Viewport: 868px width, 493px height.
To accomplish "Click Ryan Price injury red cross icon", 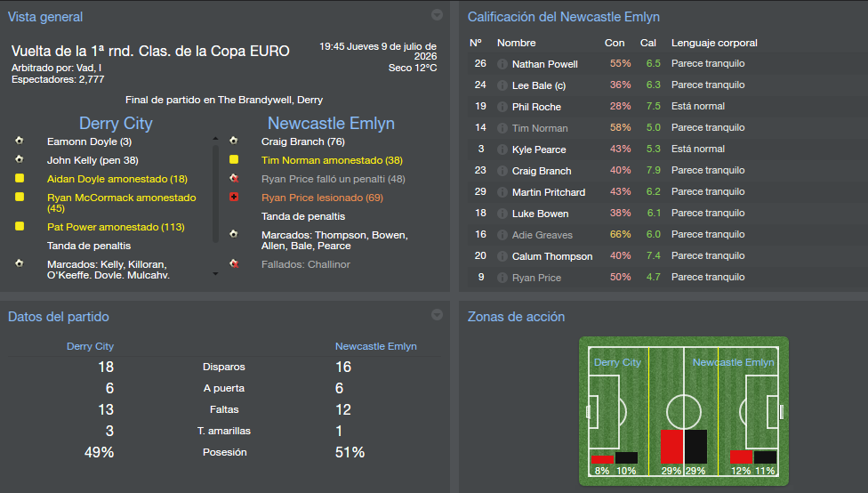I will pos(234,198).
